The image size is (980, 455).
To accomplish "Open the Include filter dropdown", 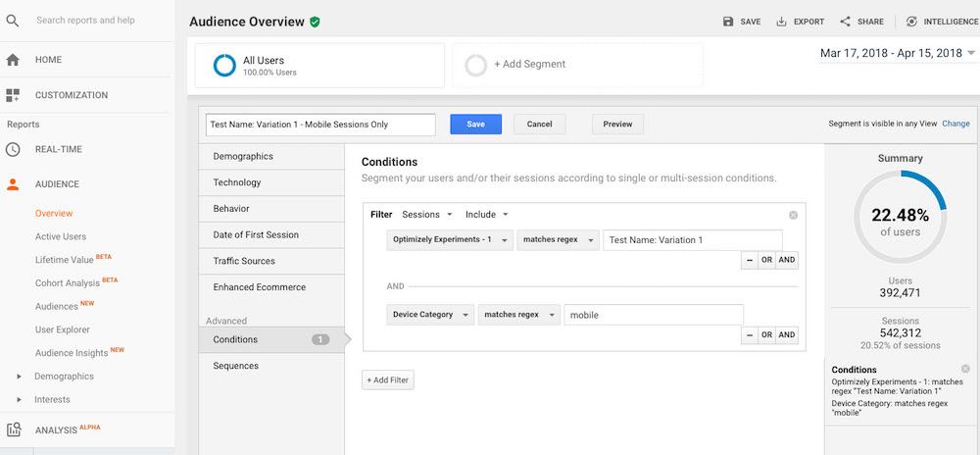I will [487, 215].
